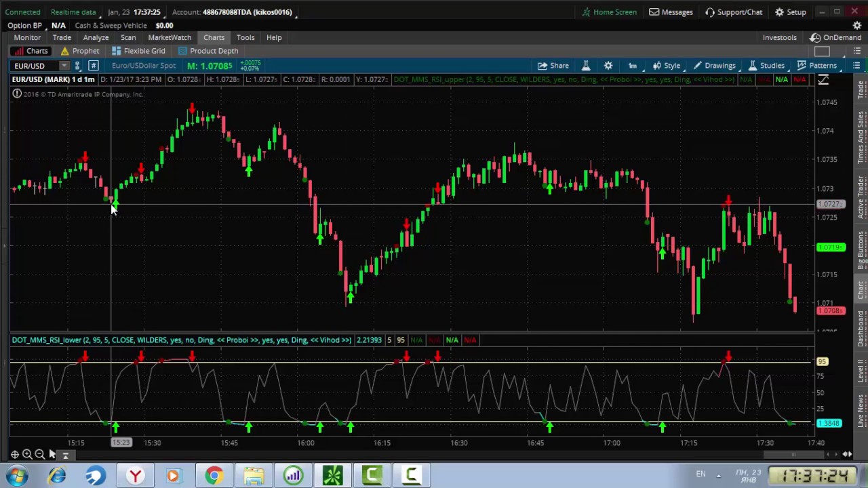Click the Account 488678088TDA selector
The width and height of the screenshot is (868, 488).
click(x=233, y=12)
